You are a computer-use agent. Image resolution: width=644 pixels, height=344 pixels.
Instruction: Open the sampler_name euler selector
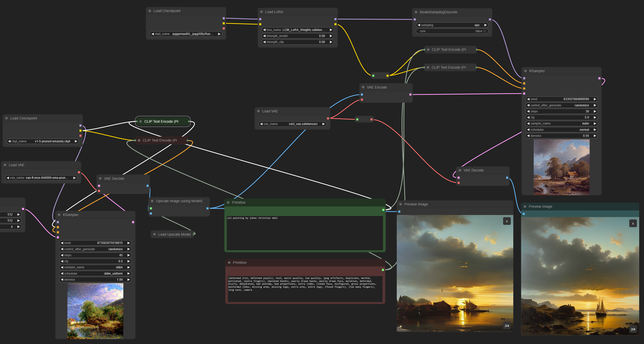pos(562,123)
